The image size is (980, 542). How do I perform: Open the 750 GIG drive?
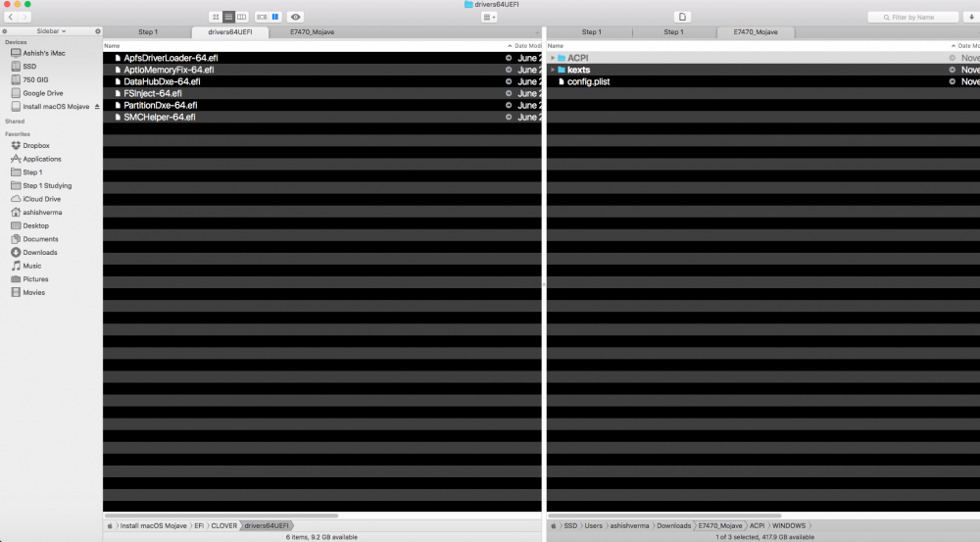pos(29,80)
